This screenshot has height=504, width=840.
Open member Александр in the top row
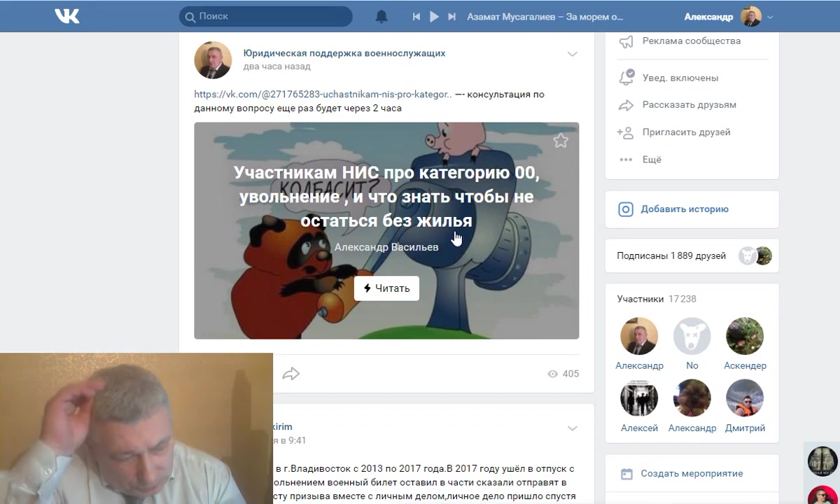tap(639, 336)
